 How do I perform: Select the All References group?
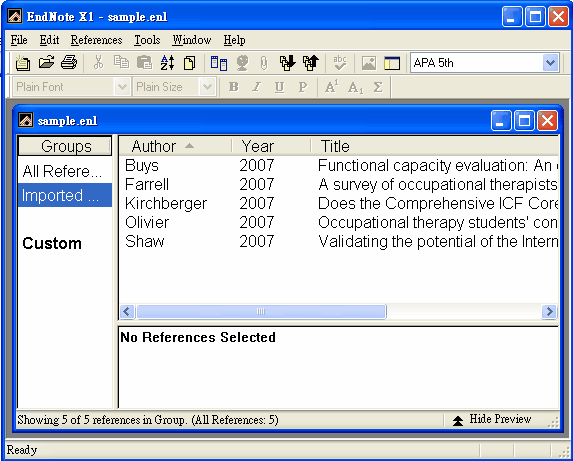(x=65, y=171)
